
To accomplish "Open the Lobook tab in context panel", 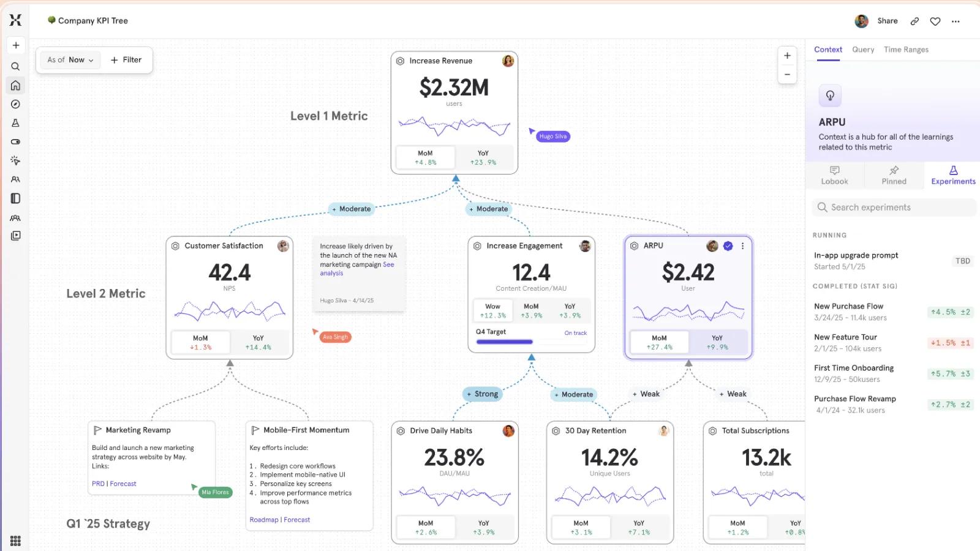I will coord(834,175).
